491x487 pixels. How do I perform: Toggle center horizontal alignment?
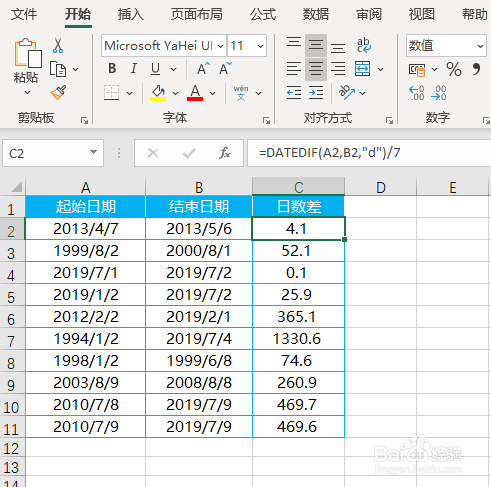pyautogui.click(x=316, y=69)
